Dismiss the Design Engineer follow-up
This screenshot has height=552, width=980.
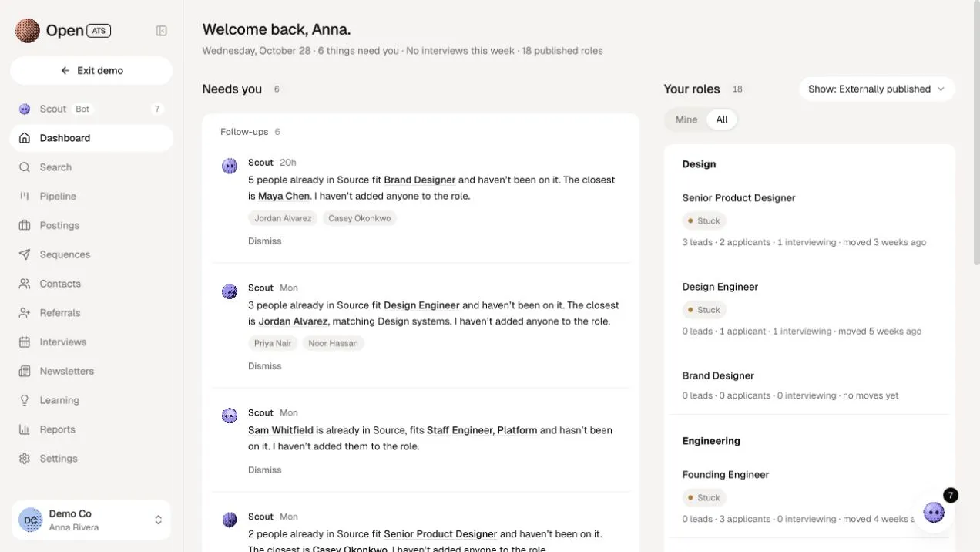point(264,366)
